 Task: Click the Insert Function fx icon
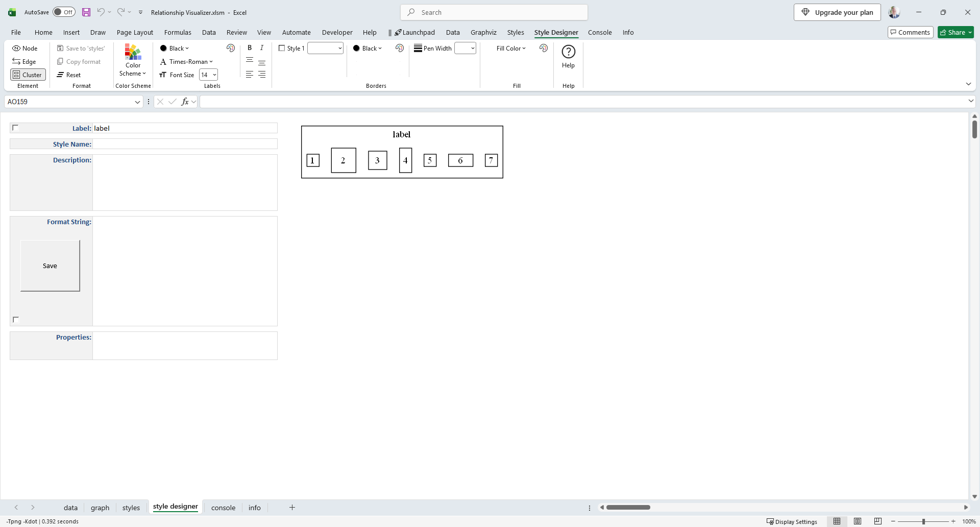pyautogui.click(x=185, y=102)
